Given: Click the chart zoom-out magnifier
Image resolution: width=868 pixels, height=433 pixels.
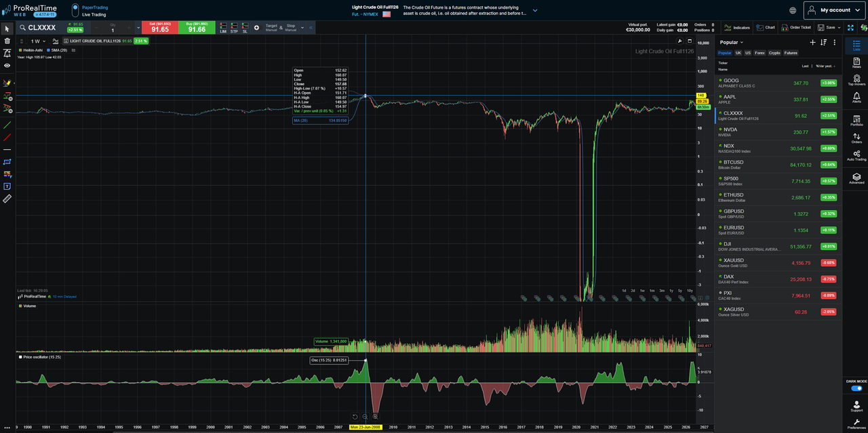Looking at the screenshot, I should (365, 417).
